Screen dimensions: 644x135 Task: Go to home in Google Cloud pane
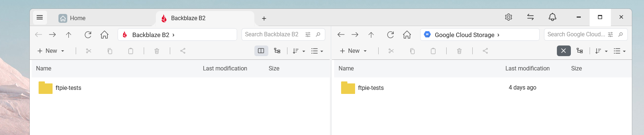[407, 34]
